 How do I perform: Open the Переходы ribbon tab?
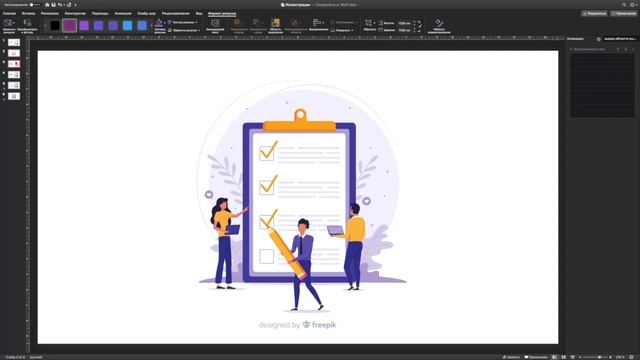pyautogui.click(x=100, y=13)
